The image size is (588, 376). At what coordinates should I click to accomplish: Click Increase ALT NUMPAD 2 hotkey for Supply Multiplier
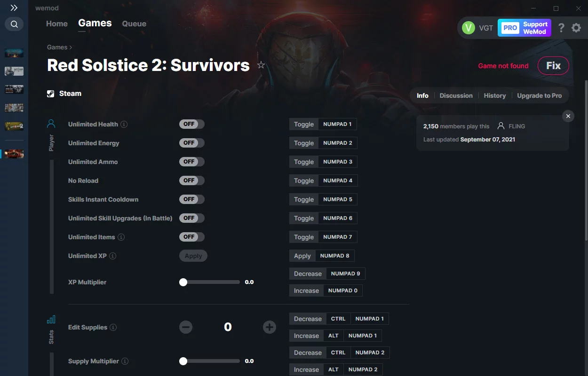(x=336, y=369)
